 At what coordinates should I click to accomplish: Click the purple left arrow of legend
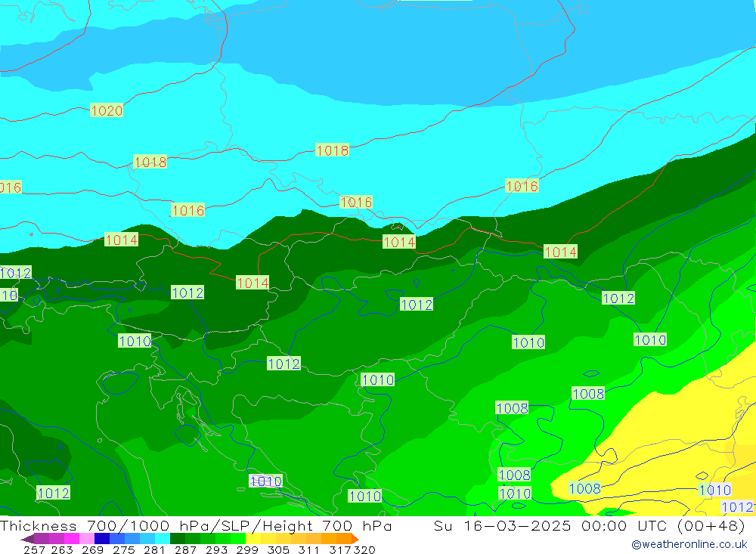[x=27, y=539]
